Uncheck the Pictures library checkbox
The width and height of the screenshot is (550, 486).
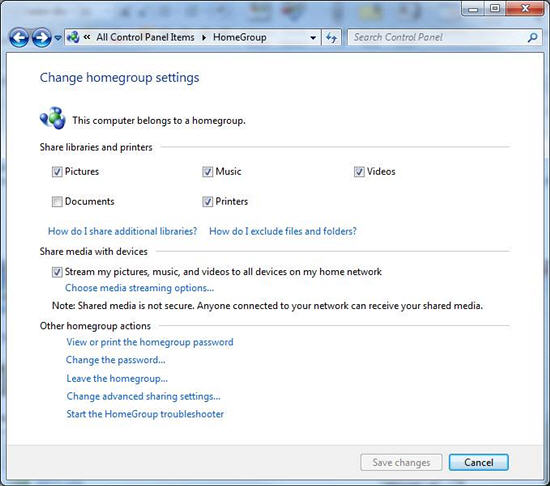(57, 172)
